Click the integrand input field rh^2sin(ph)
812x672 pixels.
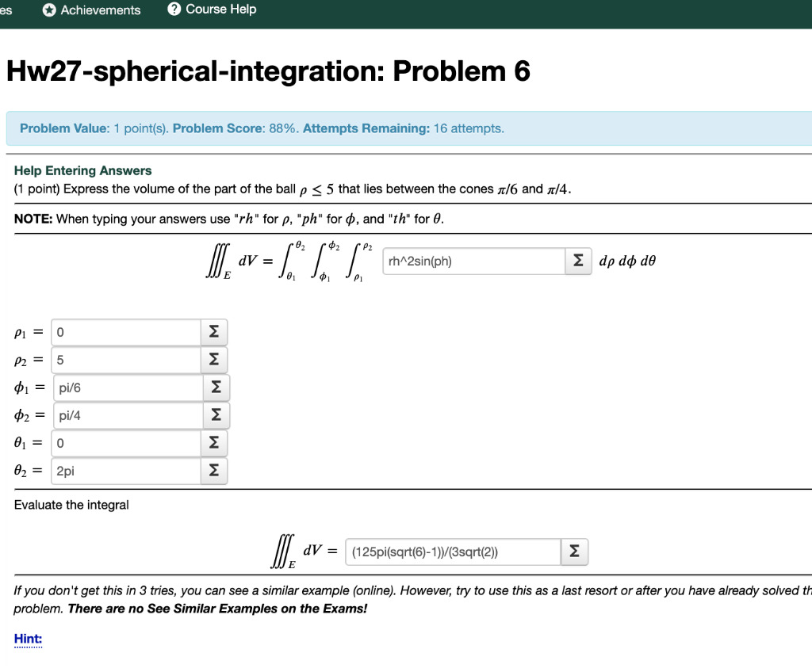(x=474, y=261)
